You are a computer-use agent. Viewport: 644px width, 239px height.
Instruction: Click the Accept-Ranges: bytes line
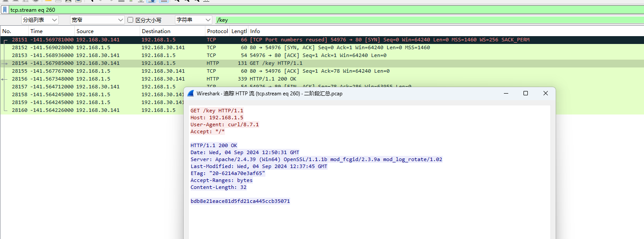tap(221, 180)
